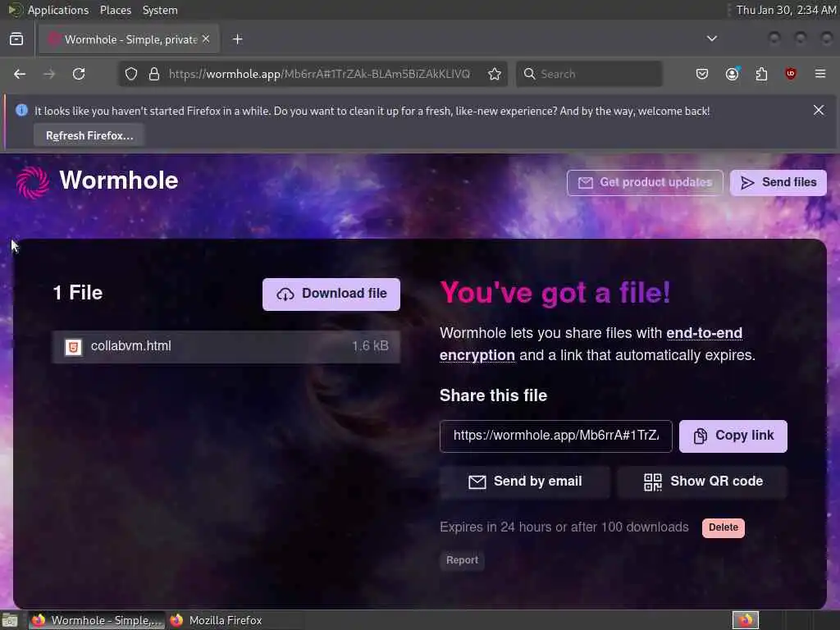Click the Share this file heading
Screen dimensions: 840x630
493,396
